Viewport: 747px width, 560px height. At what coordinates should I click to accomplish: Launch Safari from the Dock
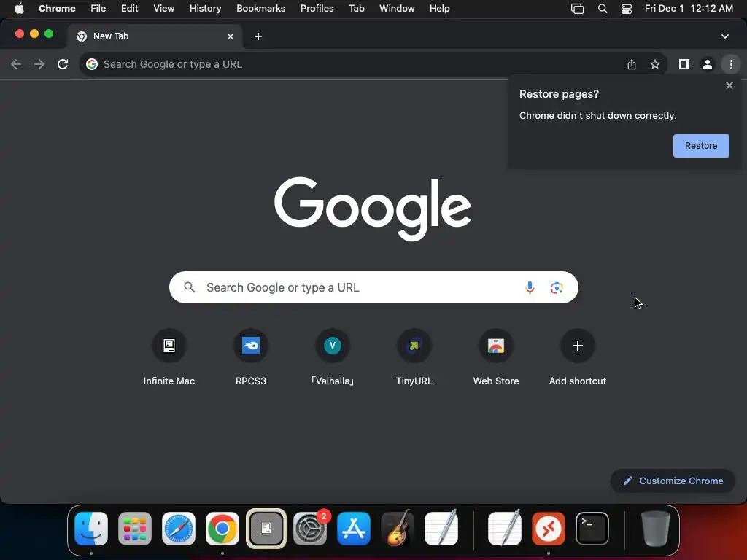click(x=179, y=529)
